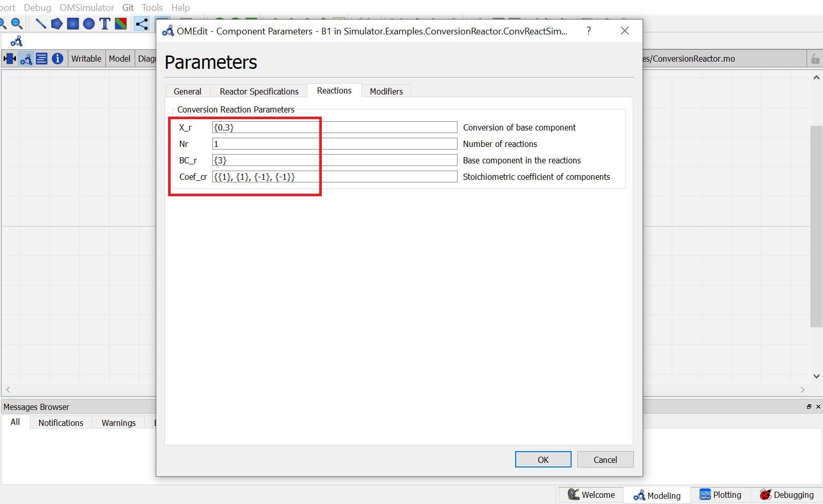Confirm parameters with OK button
The image size is (823, 504).
pos(543,460)
